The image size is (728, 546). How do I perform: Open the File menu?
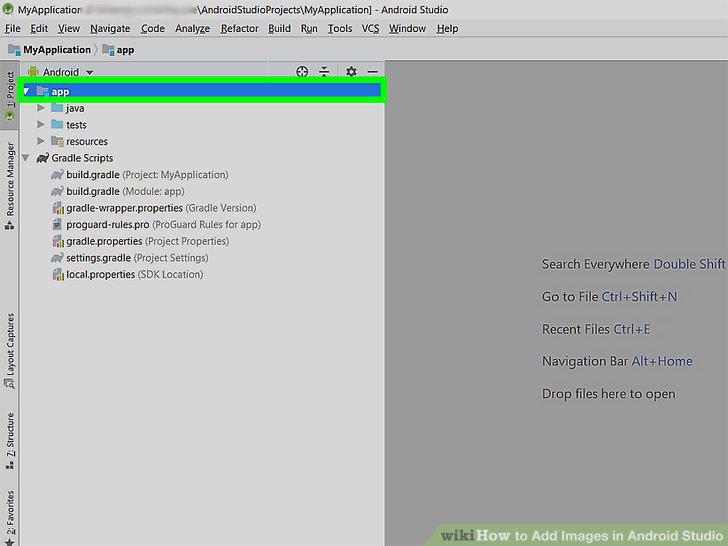[13, 29]
